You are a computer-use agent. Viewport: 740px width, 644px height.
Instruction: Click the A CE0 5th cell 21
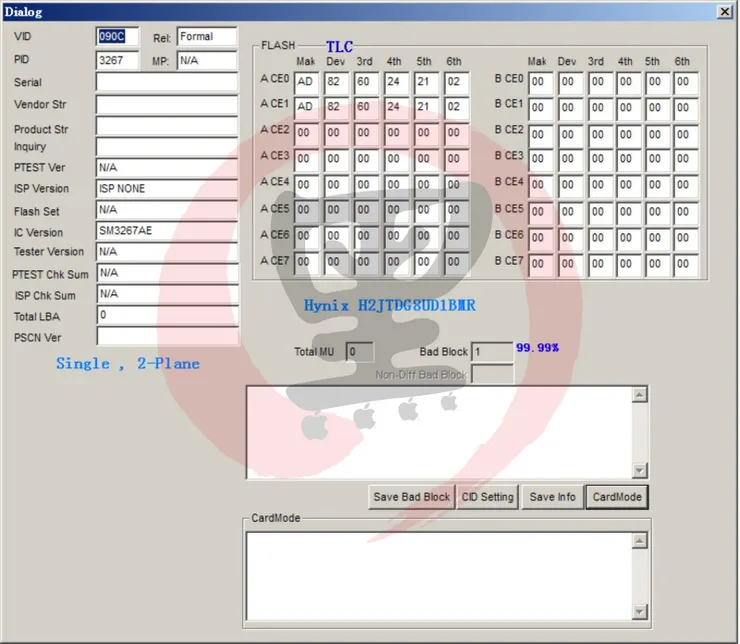426,82
